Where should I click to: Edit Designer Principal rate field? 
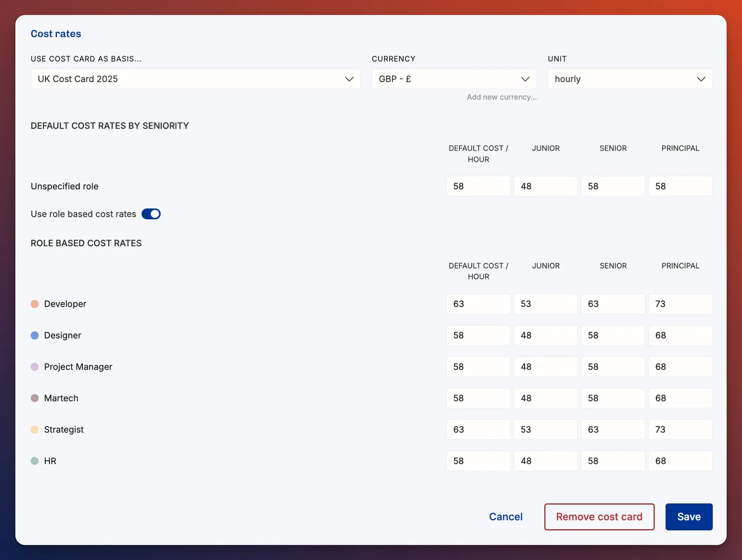point(680,335)
